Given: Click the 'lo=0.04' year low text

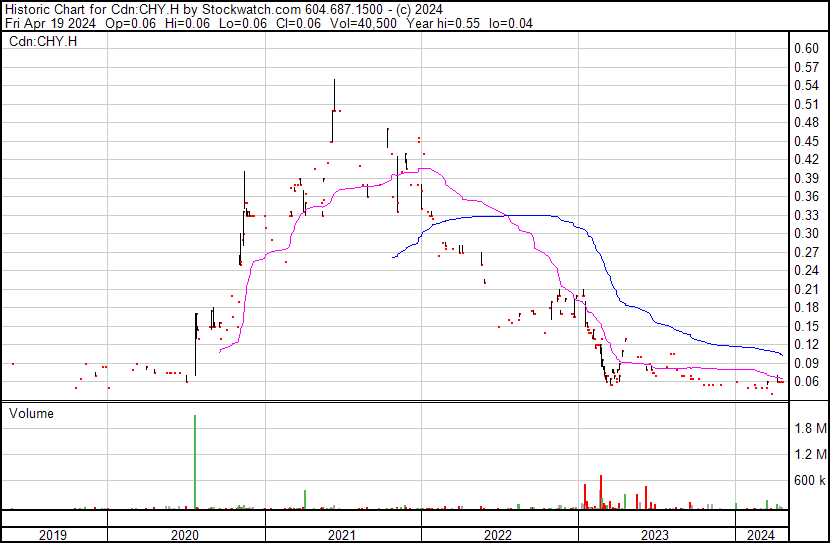Looking at the screenshot, I should point(510,23).
